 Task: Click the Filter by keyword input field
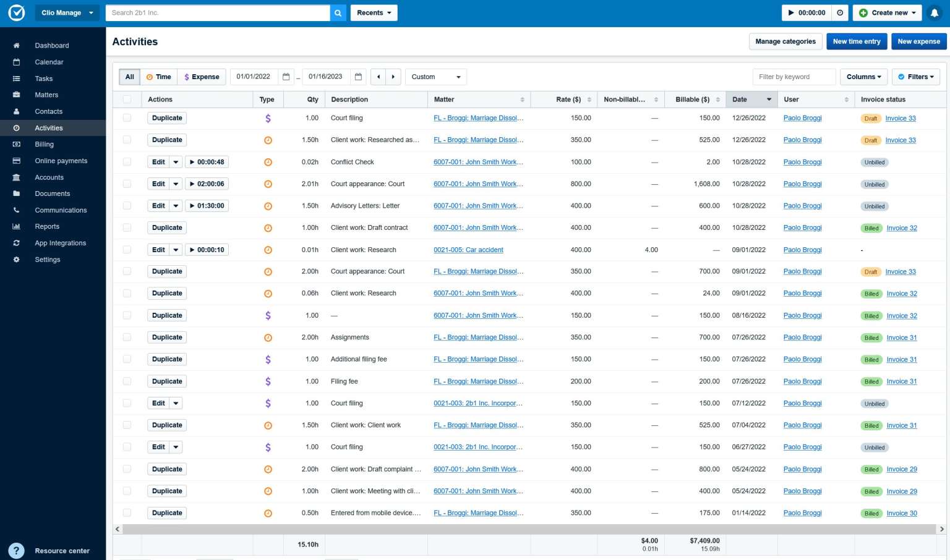coord(794,77)
